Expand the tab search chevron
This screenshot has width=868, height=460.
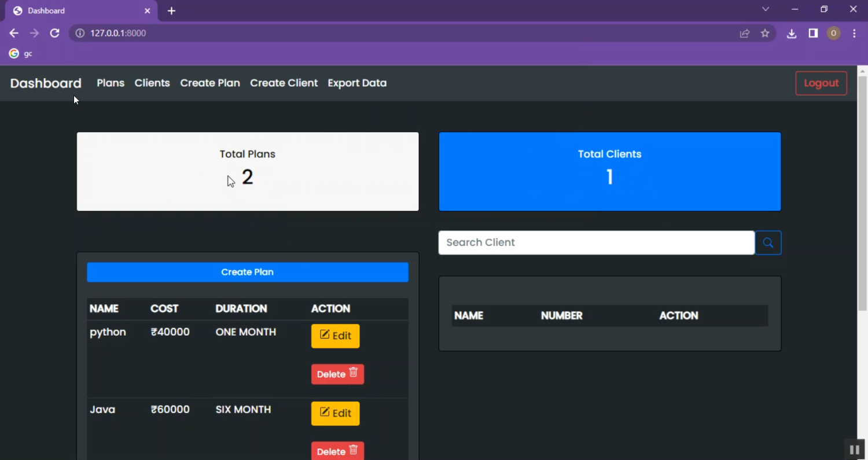click(x=766, y=9)
